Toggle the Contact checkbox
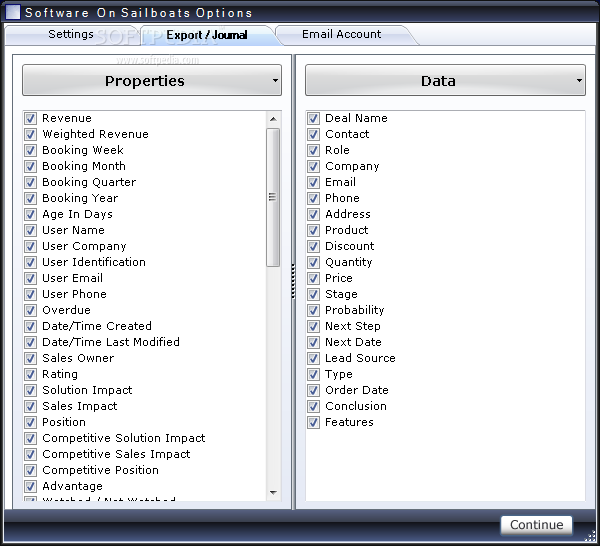Screen dimensions: 600x546 [313, 134]
